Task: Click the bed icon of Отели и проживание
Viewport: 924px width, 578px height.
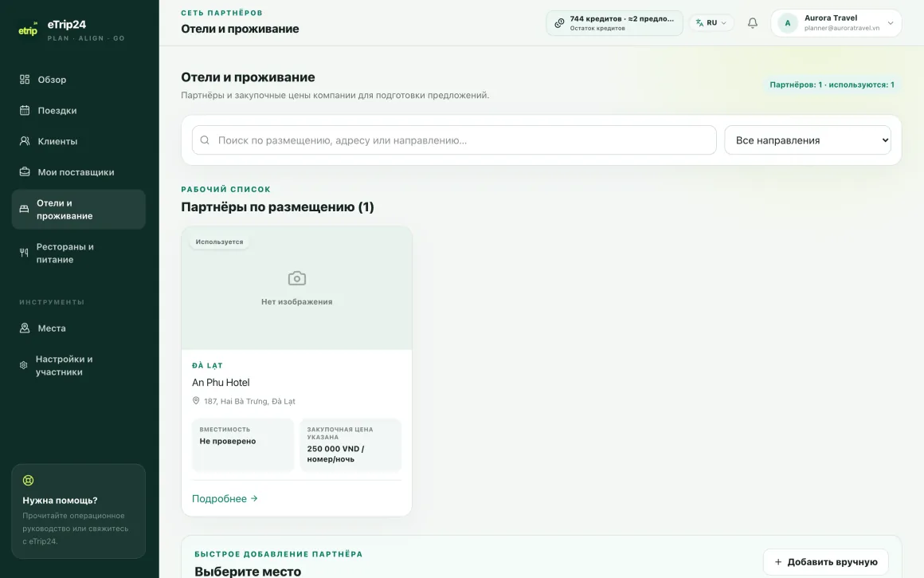Action: (x=24, y=209)
